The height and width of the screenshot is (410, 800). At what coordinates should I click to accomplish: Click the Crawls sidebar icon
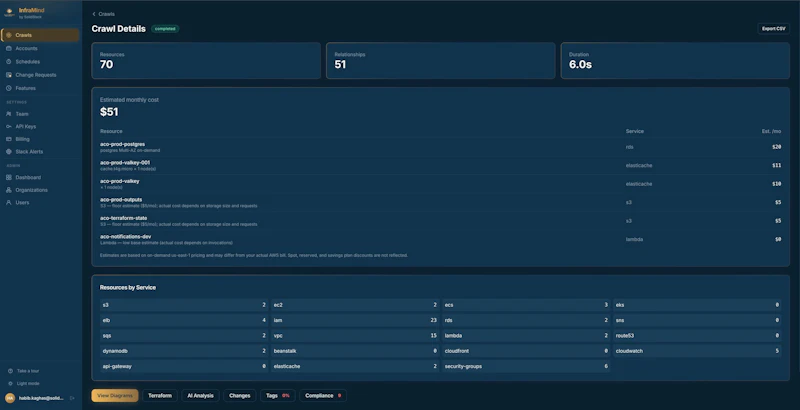(x=9, y=35)
